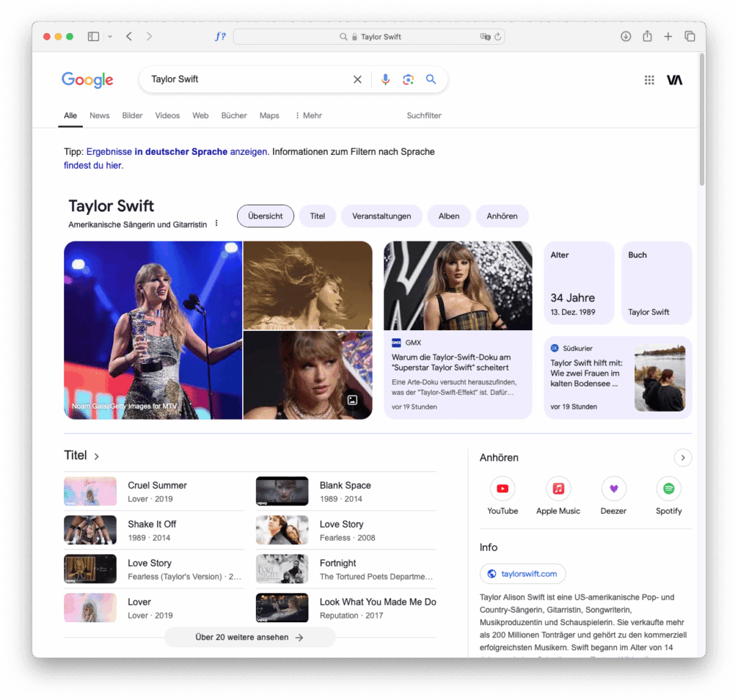Click the f? extension icon

click(x=220, y=36)
